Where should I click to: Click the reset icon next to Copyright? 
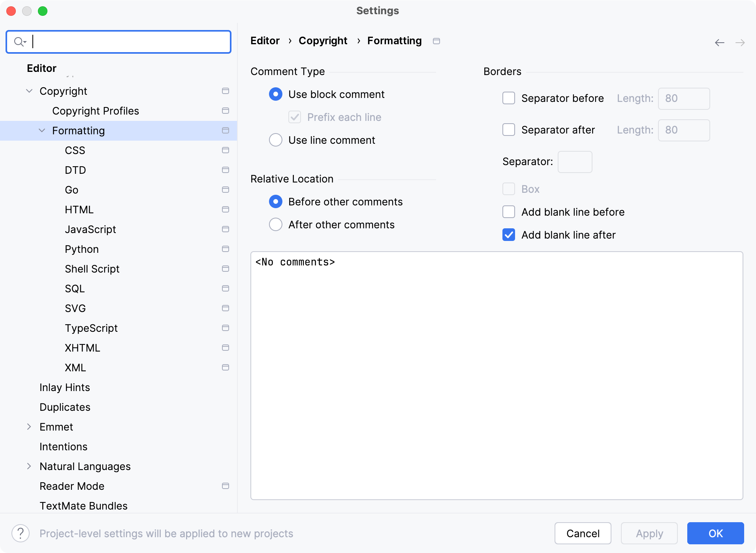[226, 91]
